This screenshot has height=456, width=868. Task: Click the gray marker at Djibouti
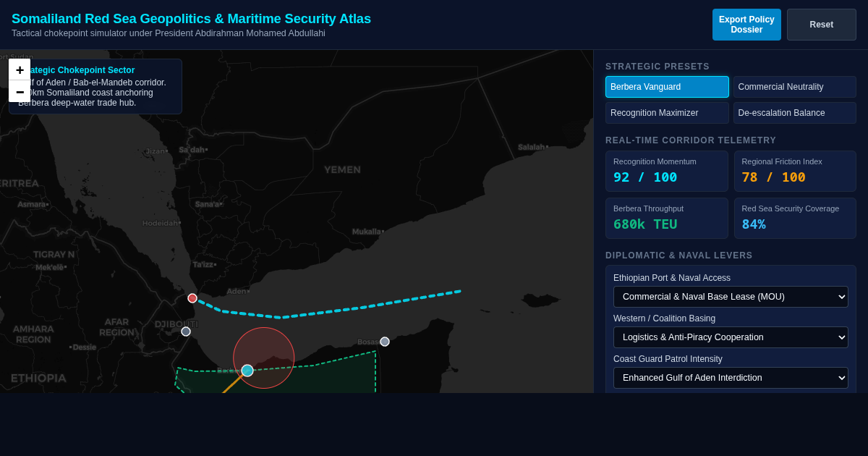coord(186,332)
